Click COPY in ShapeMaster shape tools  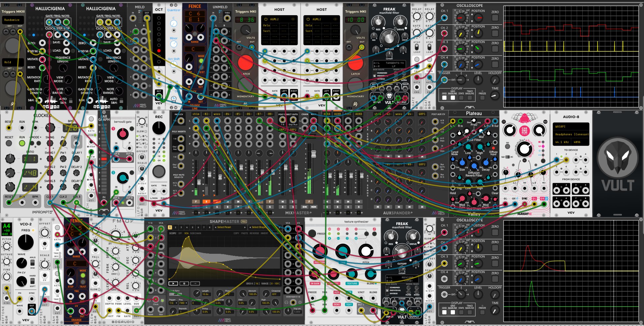[x=236, y=233]
